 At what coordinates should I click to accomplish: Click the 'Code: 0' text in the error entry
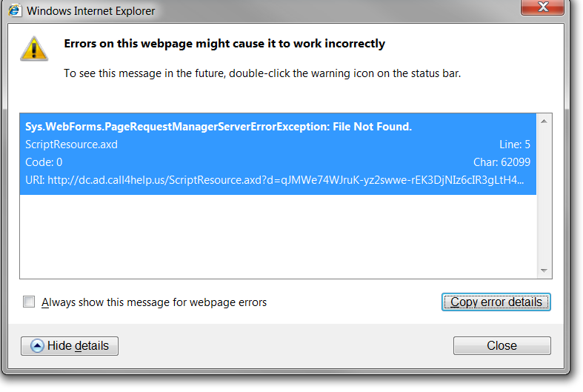click(44, 162)
